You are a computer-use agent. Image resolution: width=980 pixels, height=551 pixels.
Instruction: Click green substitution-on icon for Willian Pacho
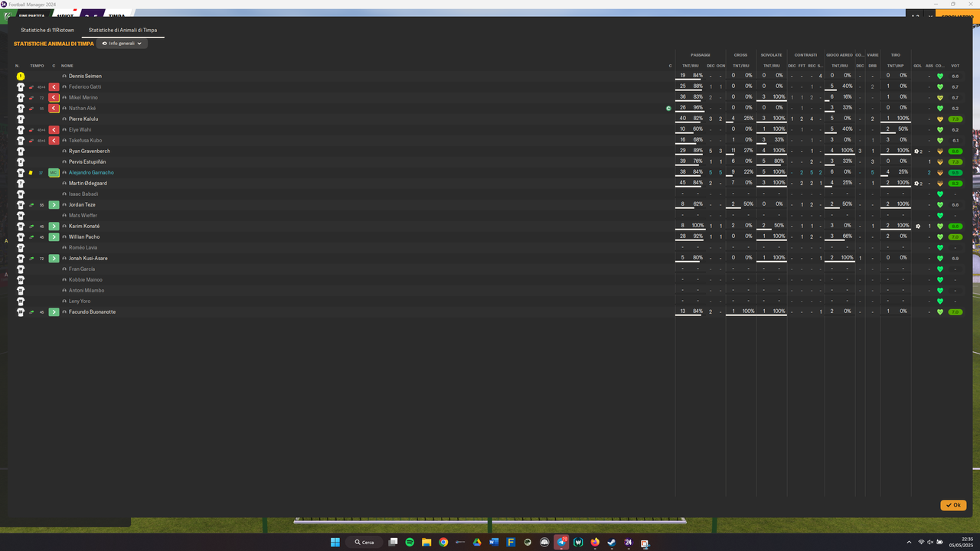[x=54, y=237]
